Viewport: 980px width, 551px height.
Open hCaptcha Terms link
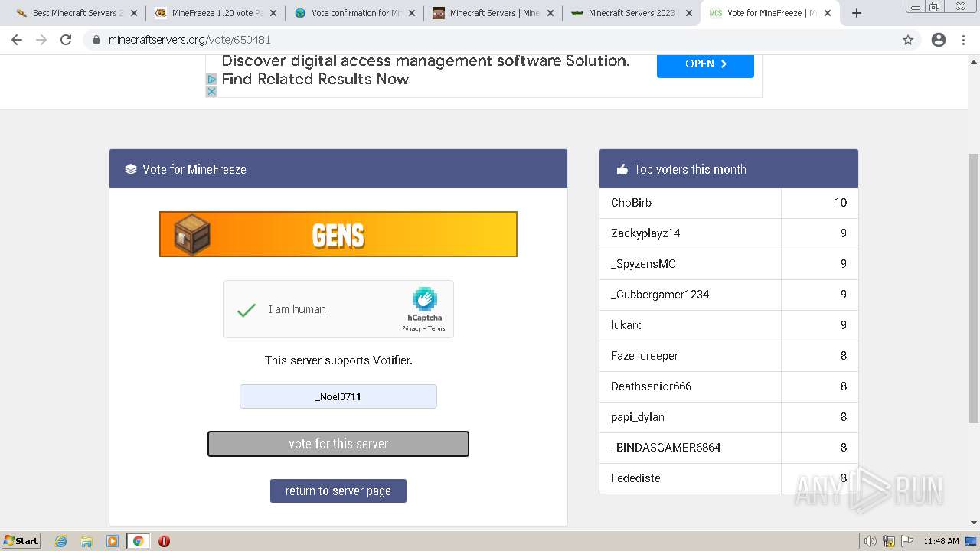coord(436,328)
